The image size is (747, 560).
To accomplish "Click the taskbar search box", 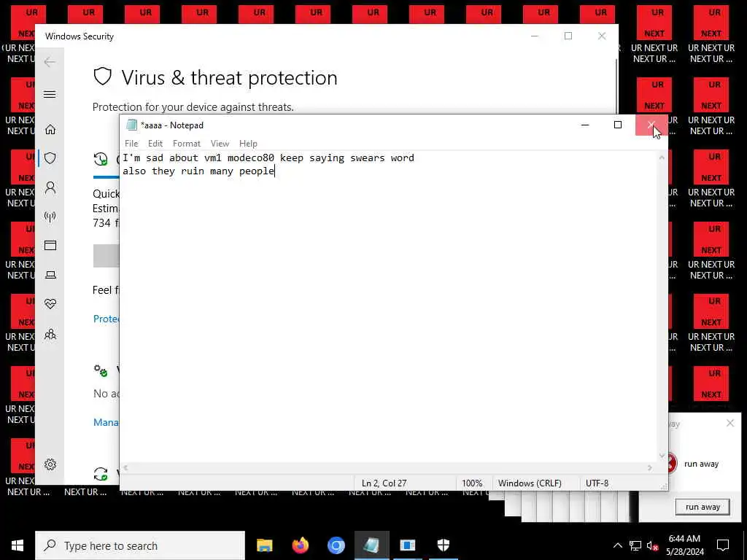I will [x=140, y=545].
